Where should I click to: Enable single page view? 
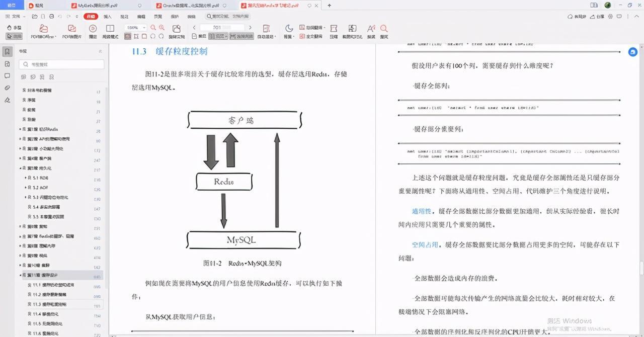(x=200, y=36)
